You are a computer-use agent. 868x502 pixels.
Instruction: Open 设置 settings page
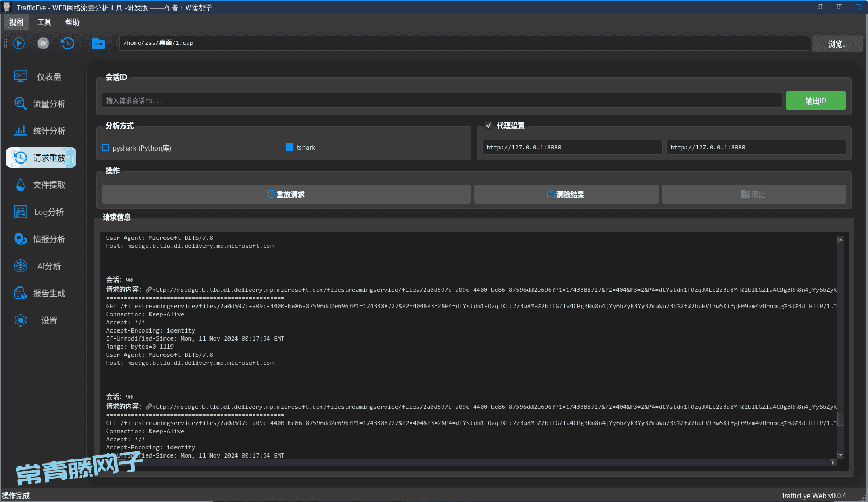click(x=41, y=321)
